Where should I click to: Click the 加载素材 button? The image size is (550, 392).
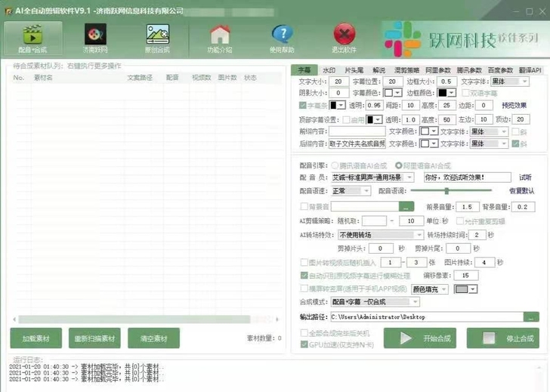(x=36, y=338)
